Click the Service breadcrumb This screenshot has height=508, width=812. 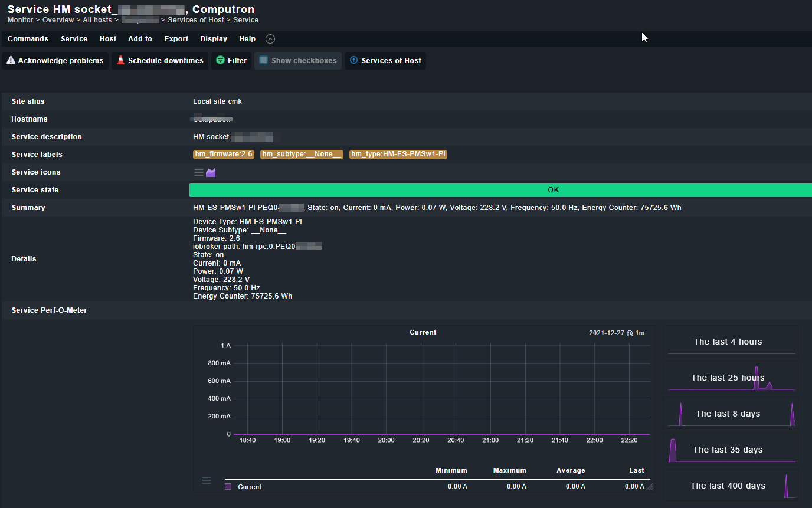246,20
